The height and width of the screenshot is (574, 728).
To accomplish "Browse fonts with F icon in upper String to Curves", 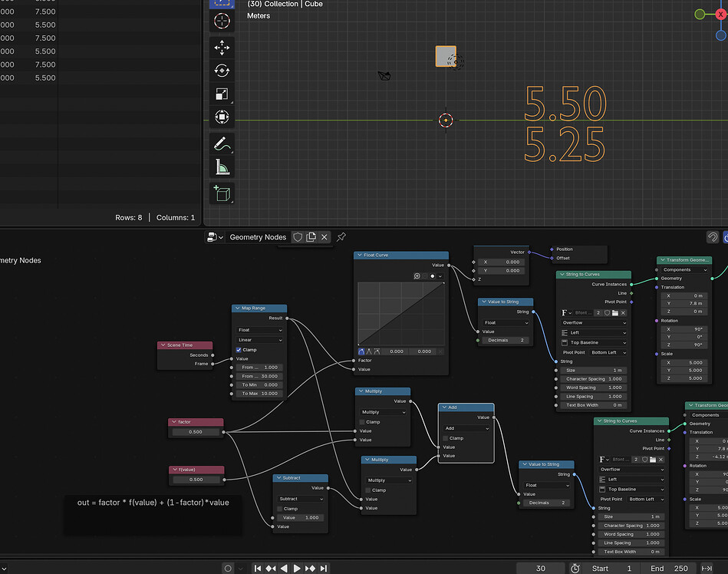I will (x=566, y=313).
